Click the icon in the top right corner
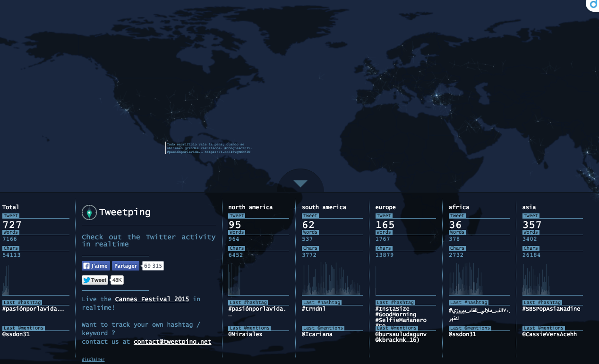The width and height of the screenshot is (599, 364). (593, 4)
